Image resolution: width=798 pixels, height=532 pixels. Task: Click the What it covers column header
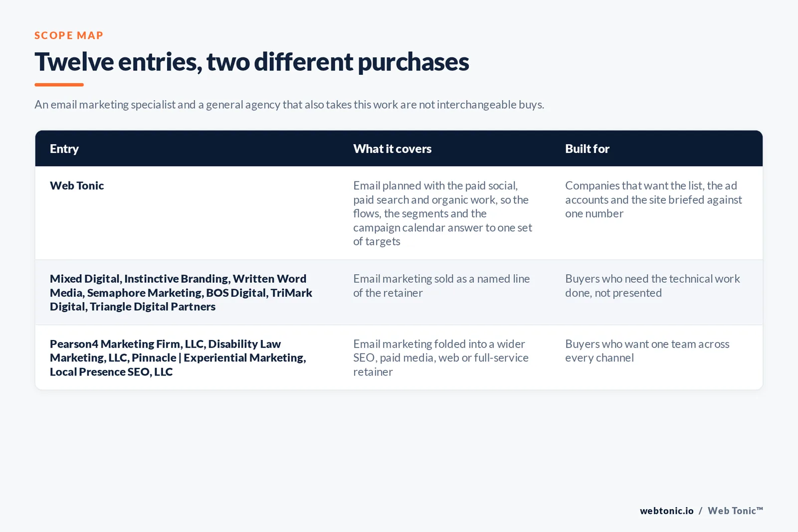point(393,149)
